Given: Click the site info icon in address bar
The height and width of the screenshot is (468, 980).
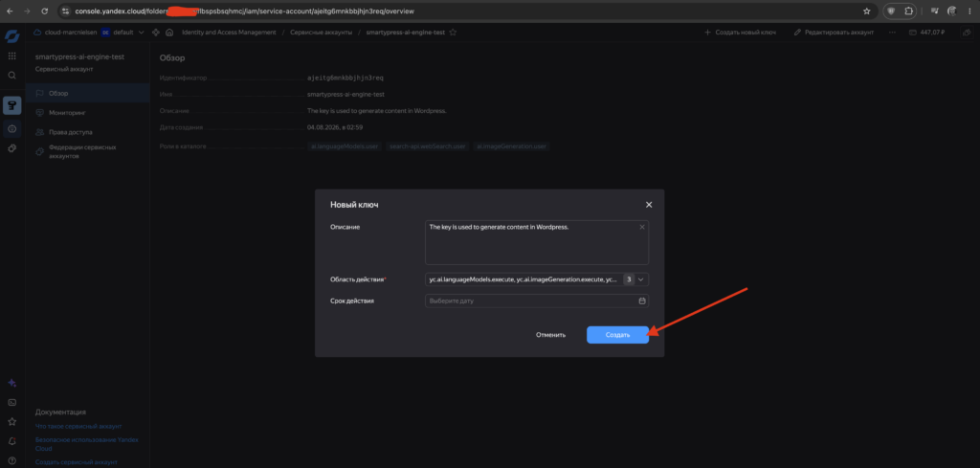Looking at the screenshot, I should [x=65, y=11].
